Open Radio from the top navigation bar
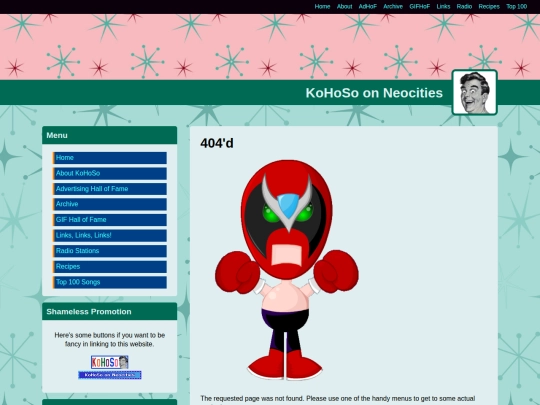Image resolution: width=540 pixels, height=405 pixels. [x=464, y=7]
